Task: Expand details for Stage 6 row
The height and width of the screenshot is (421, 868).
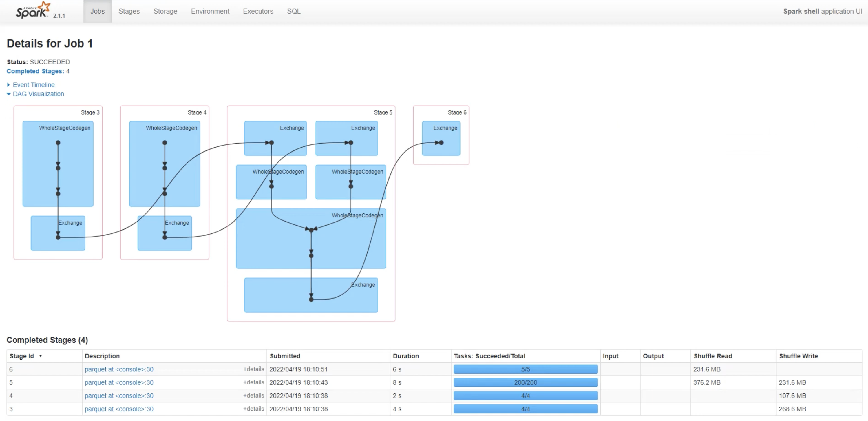Action: click(x=253, y=369)
